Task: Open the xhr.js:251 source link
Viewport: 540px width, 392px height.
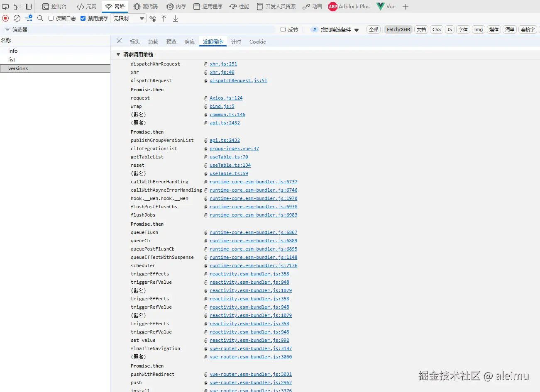Action: (x=223, y=64)
